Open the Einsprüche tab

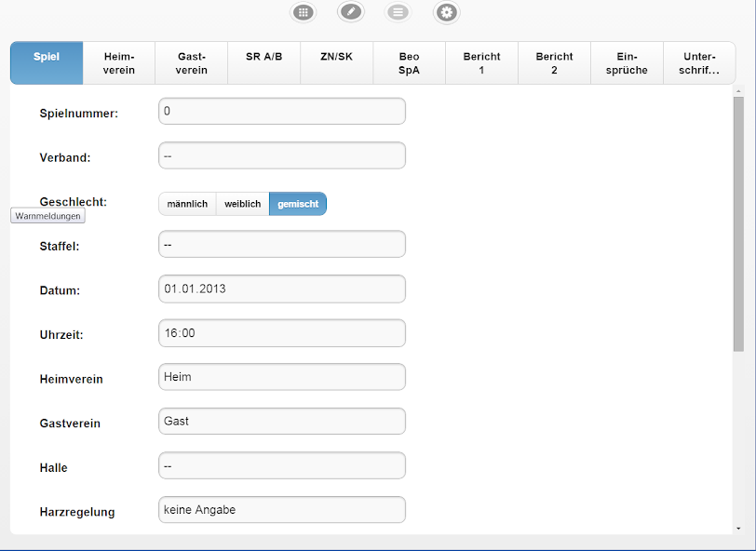(x=627, y=63)
